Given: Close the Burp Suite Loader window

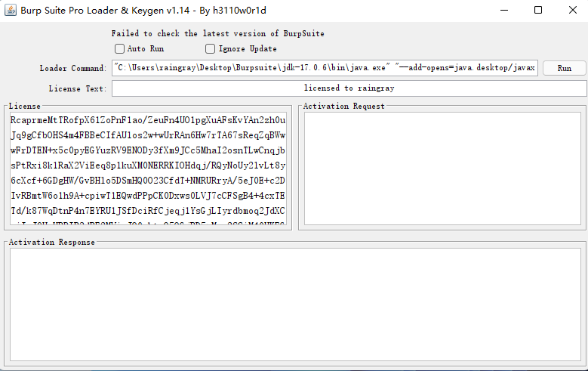Looking at the screenshot, I should [x=573, y=10].
